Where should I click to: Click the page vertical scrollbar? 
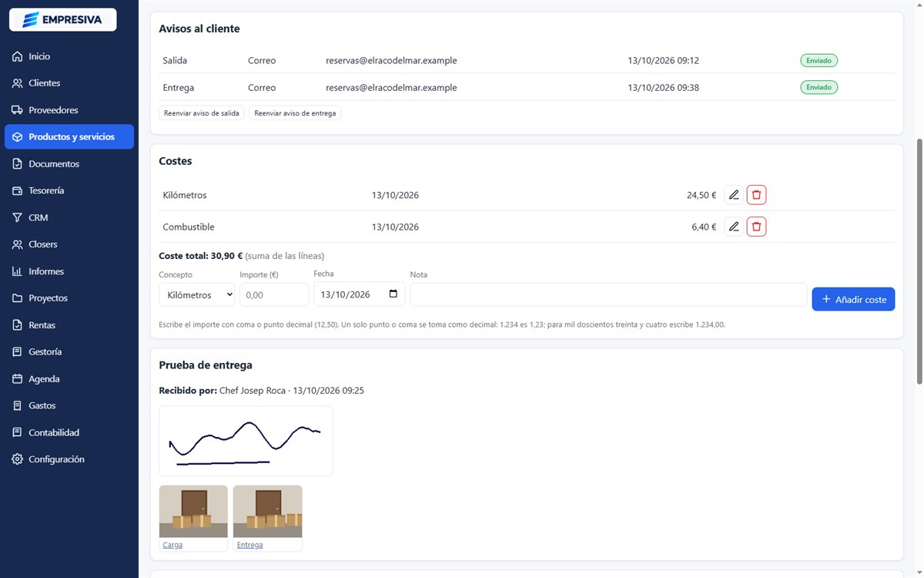point(918,262)
